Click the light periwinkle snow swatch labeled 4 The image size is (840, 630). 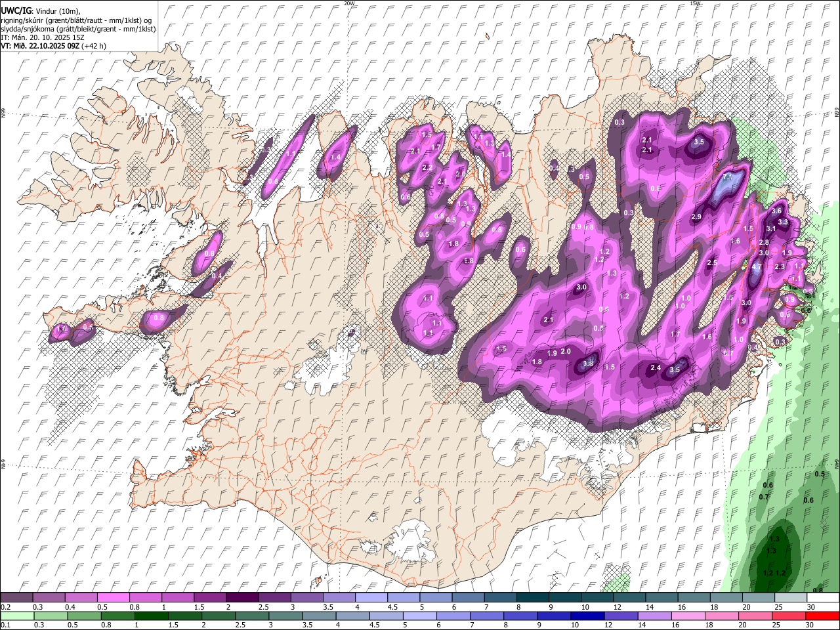[371, 598]
